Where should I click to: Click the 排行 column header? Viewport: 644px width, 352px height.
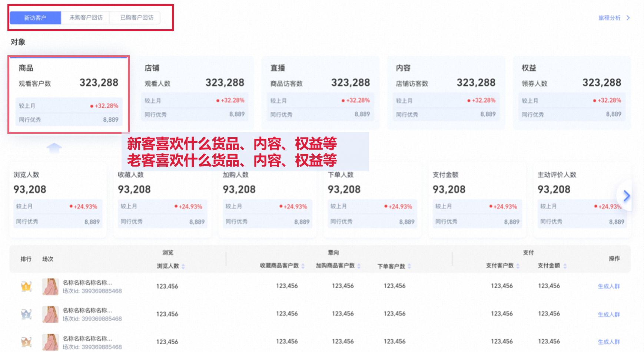click(26, 259)
